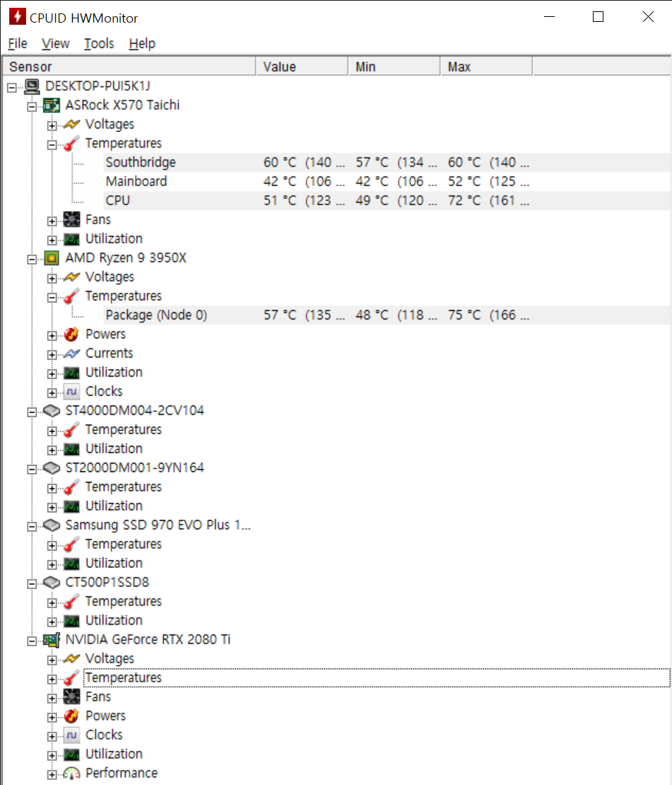This screenshot has width=672, height=785.
Task: Collapse Temperatures under AMD Ryzen 9 3950X
Action: [x=52, y=297]
